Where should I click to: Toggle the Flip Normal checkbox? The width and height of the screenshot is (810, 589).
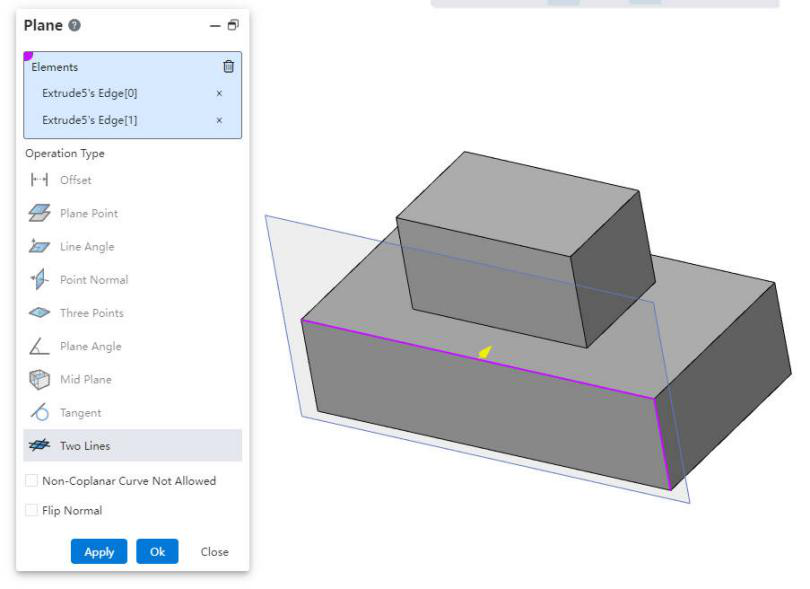[x=32, y=510]
